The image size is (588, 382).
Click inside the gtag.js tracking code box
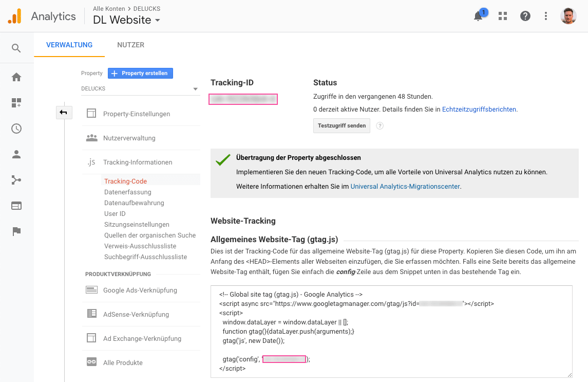pos(391,331)
